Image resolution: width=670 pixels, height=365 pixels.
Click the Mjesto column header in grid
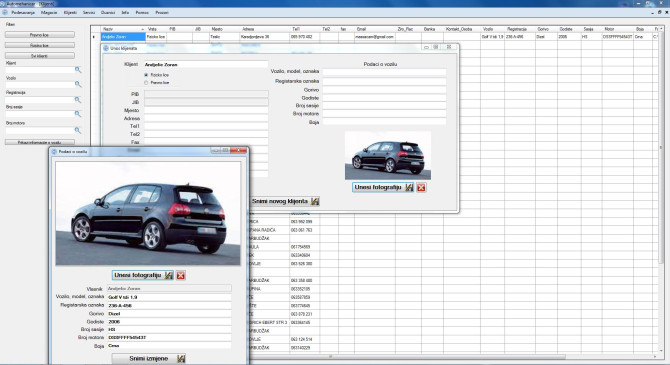[x=225, y=29]
